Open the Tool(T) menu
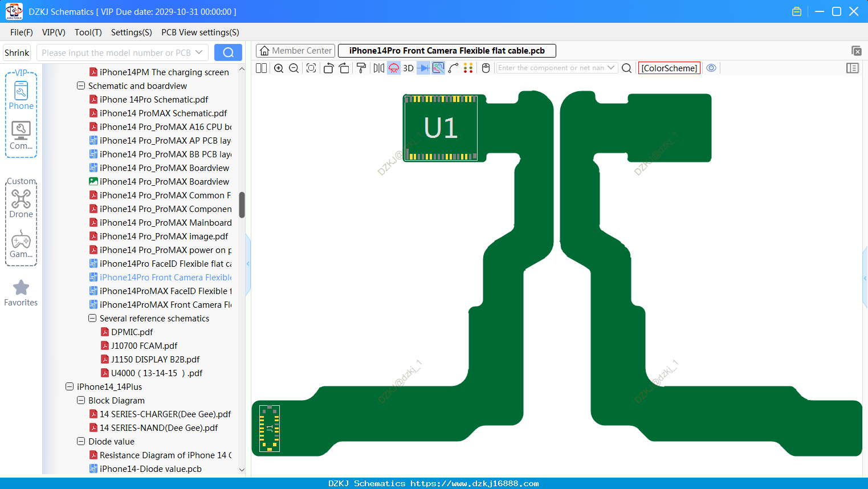Viewport: 868px width, 489px height. click(88, 32)
